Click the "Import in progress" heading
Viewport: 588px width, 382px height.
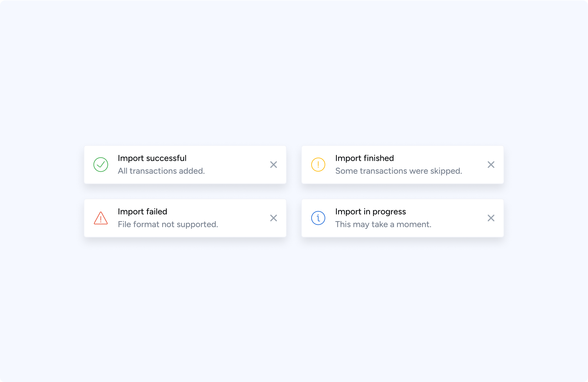coord(371,212)
